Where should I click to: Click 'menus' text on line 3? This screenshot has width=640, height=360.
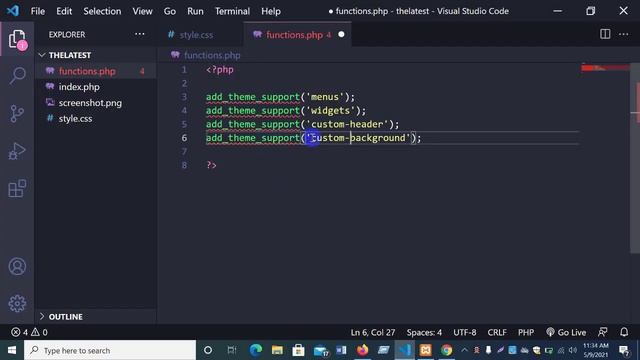pyautogui.click(x=325, y=97)
